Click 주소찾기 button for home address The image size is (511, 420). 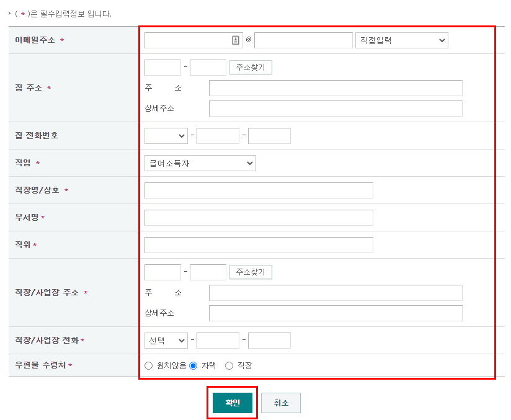point(251,68)
